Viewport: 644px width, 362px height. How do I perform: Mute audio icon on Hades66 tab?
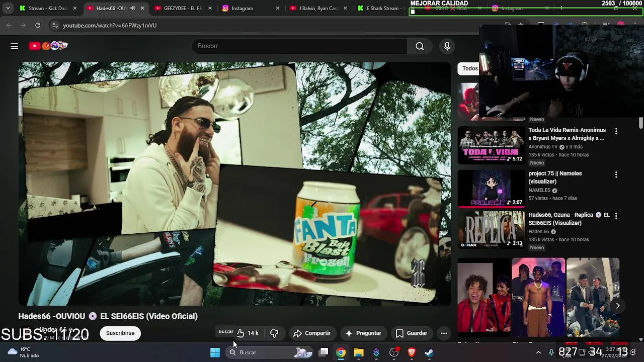133,8
